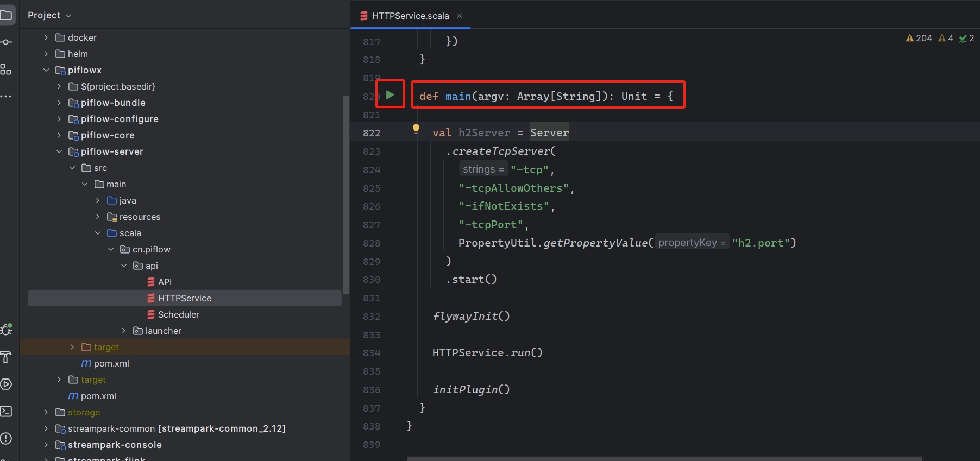
Task: Click the main folder in the tree
Action: coord(116,184)
